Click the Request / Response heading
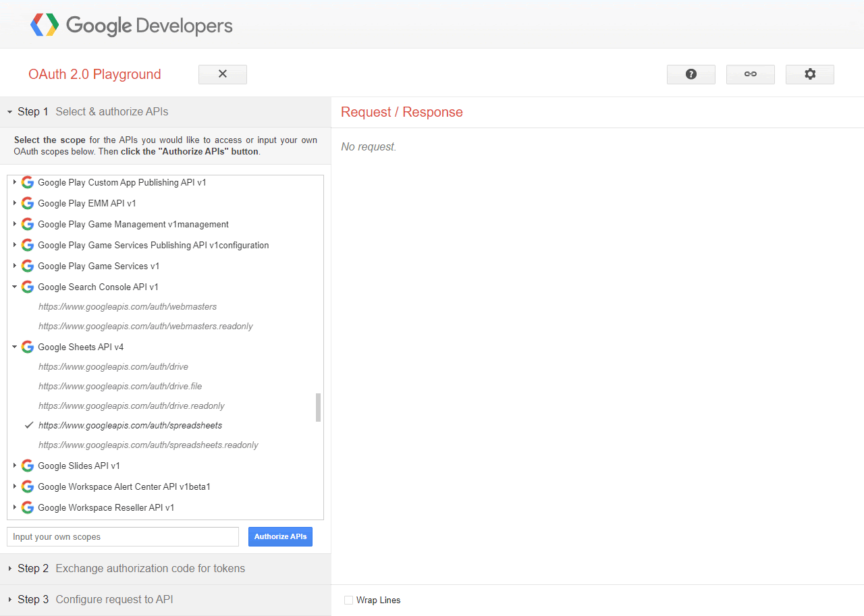 (x=402, y=112)
